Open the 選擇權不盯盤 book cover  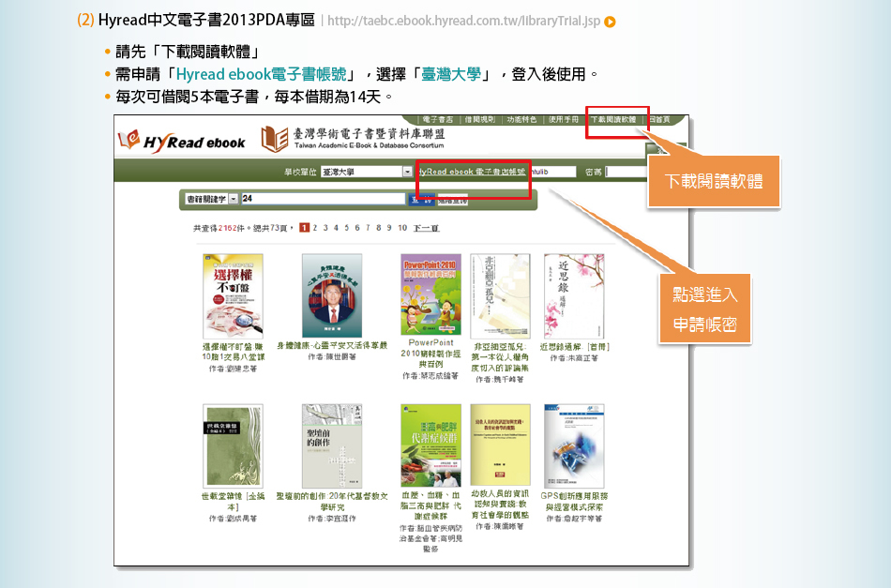click(233, 296)
